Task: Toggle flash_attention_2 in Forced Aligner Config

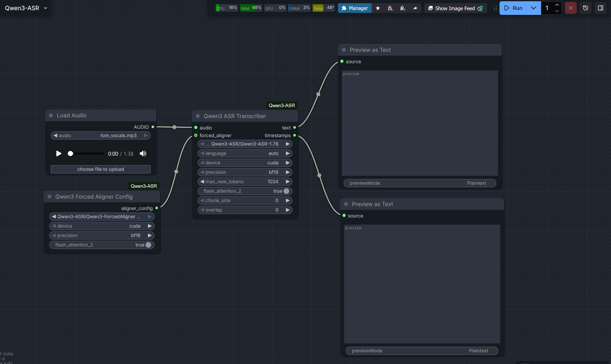Action: 148,245
